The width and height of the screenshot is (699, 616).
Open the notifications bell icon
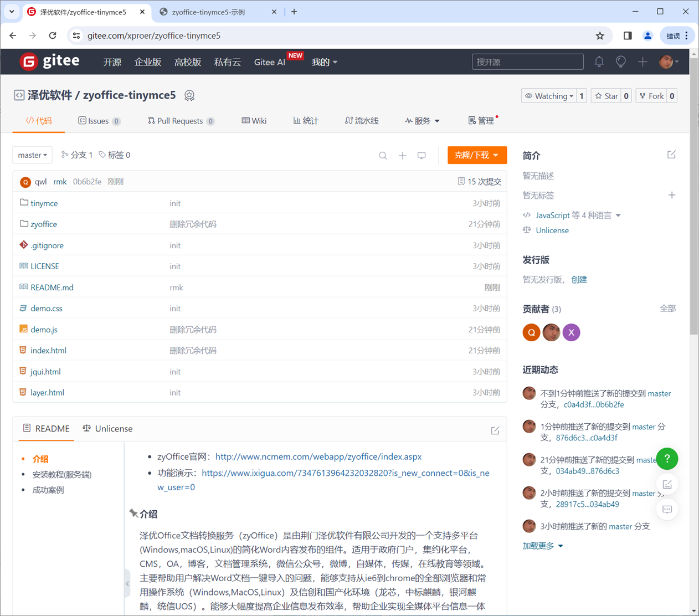click(x=599, y=61)
